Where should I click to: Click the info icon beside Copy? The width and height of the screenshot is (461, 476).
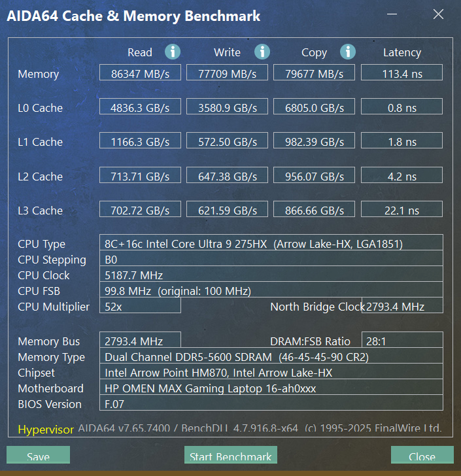(x=348, y=52)
